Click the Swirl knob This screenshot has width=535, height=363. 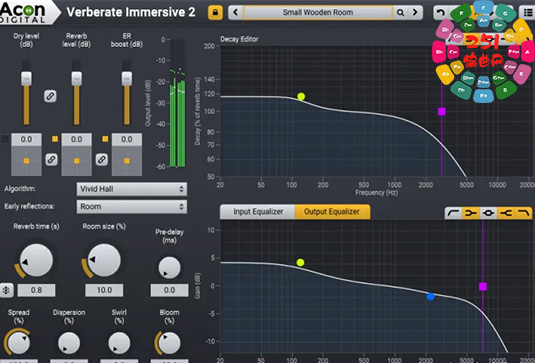click(119, 343)
